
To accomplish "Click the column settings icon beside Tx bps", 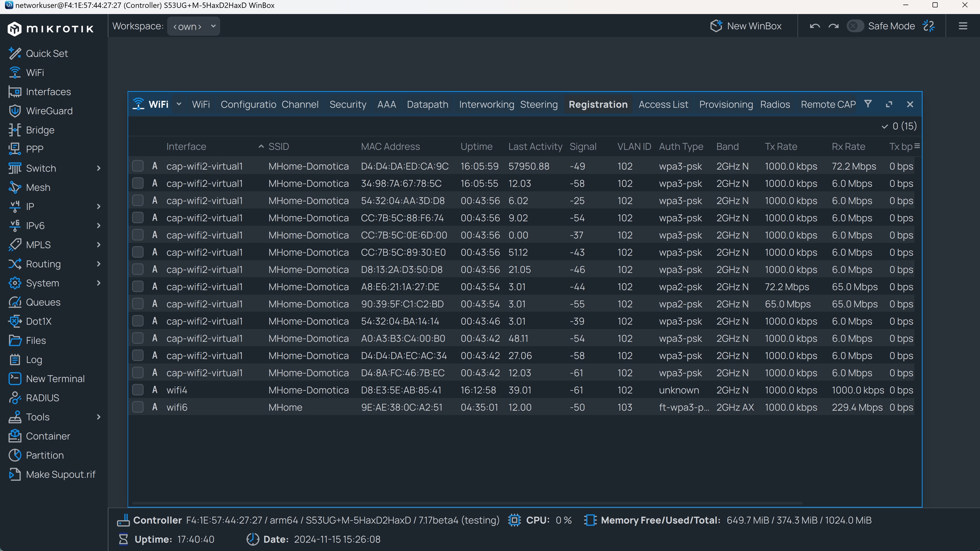I will tap(917, 146).
